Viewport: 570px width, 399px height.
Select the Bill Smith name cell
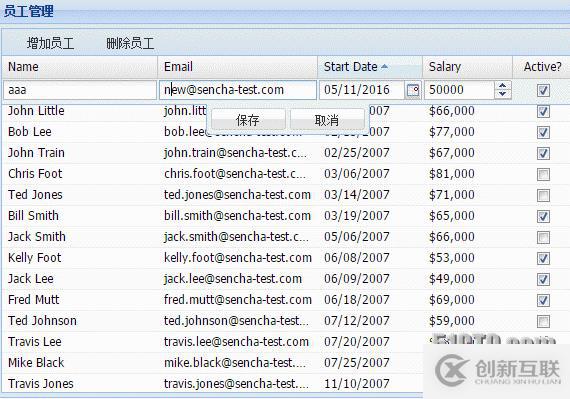33,216
